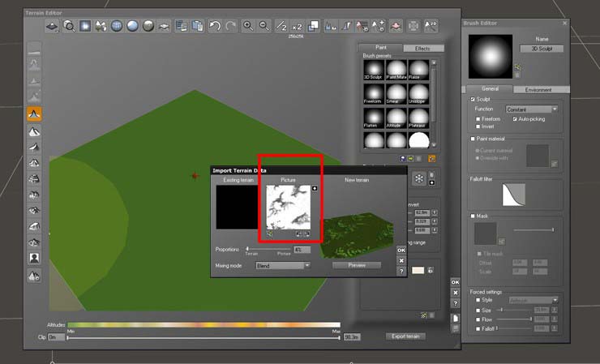The width and height of the screenshot is (600, 364).
Task: Open the General tab in Brush Editor
Action: (x=491, y=89)
